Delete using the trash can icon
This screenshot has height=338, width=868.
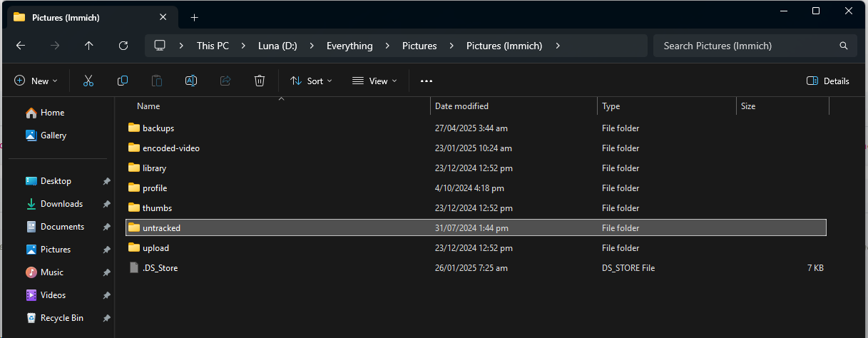coord(260,81)
